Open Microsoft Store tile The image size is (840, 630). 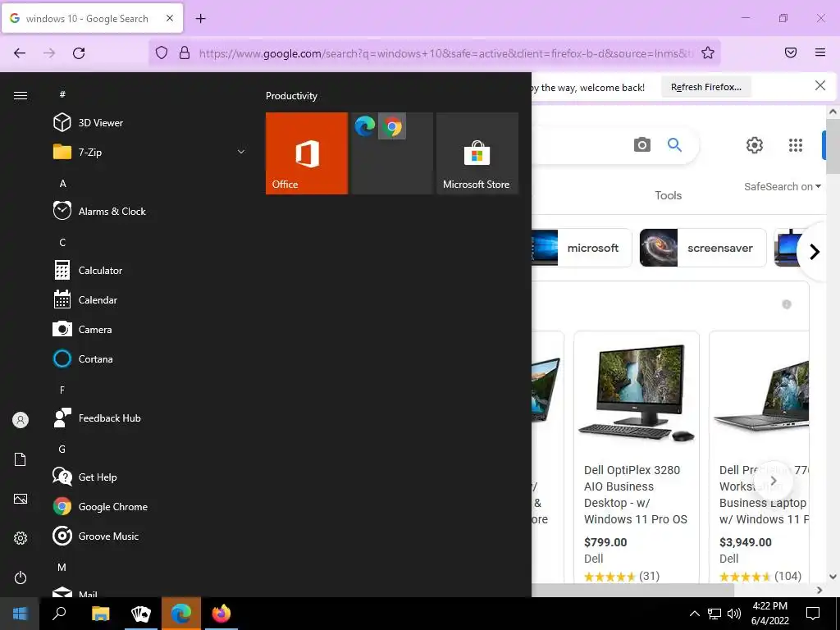477,153
